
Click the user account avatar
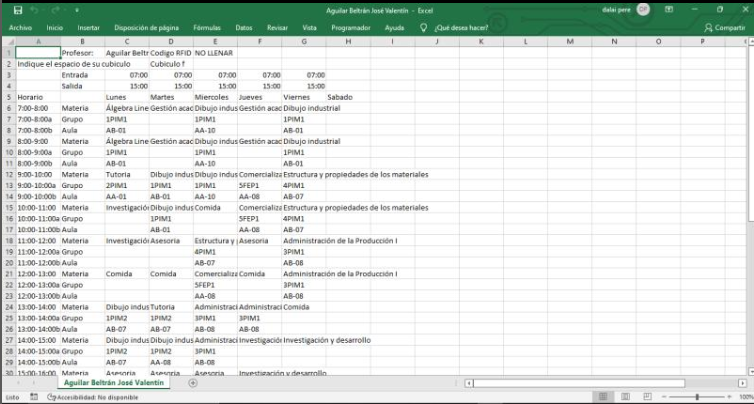(x=642, y=9)
